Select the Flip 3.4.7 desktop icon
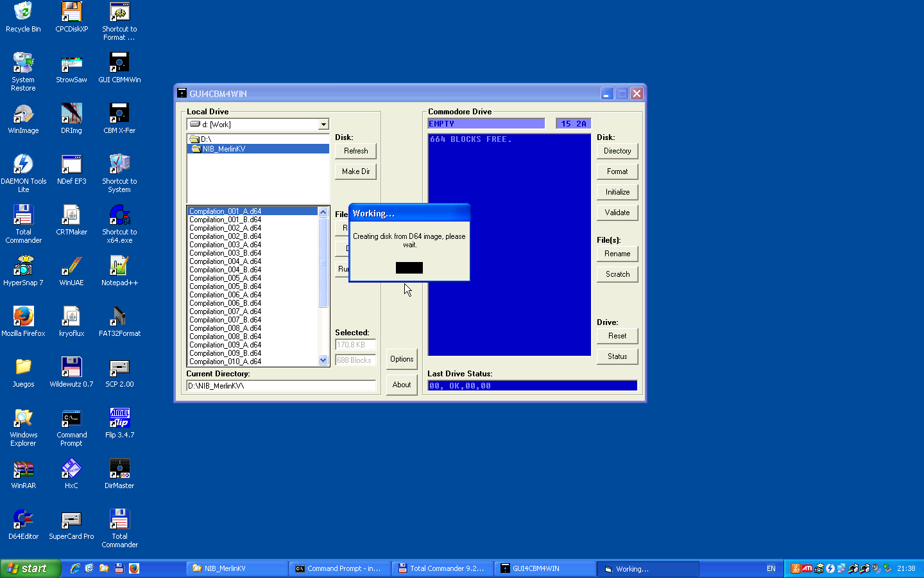Viewport: 924px width, 578px height. pos(119,423)
